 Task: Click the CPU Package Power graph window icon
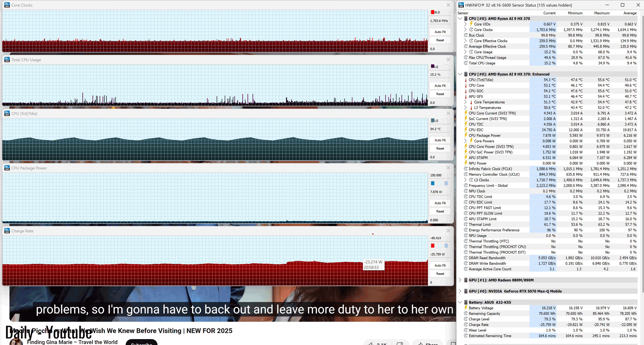pos(7,168)
